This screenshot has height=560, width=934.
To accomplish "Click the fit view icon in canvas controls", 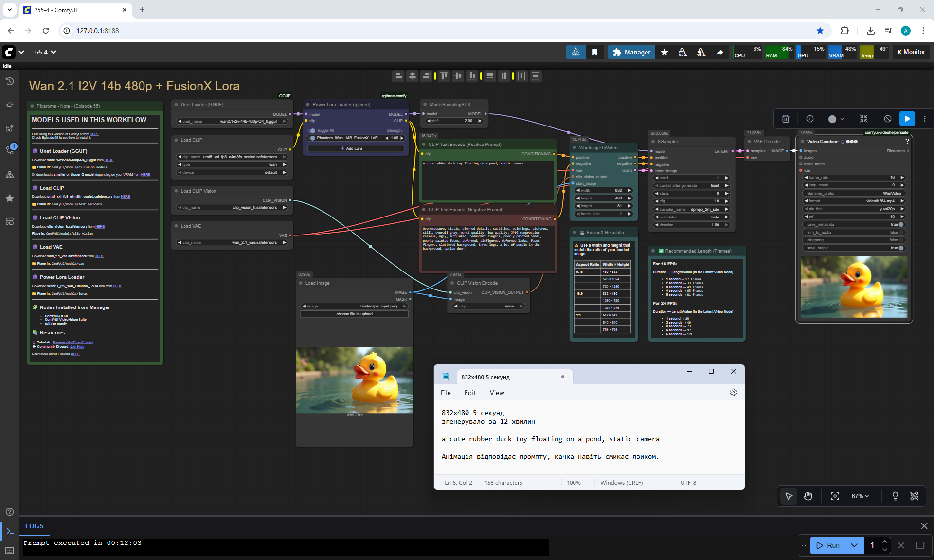I will tap(835, 496).
